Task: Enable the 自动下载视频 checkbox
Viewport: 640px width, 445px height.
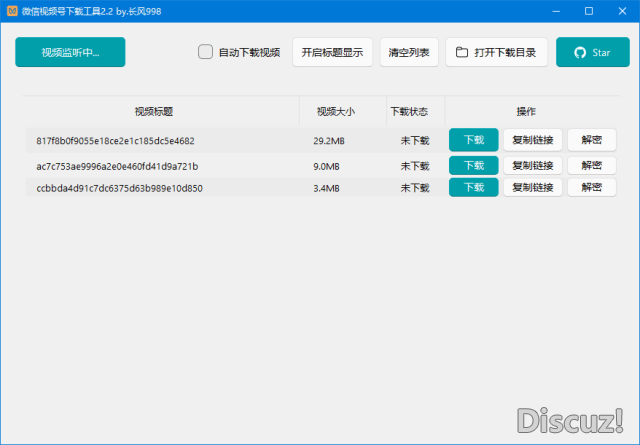Action: click(205, 52)
